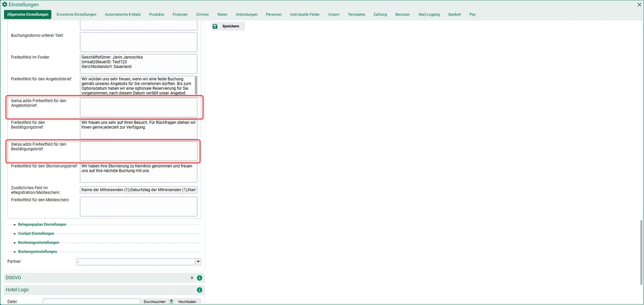The image size is (644, 305).
Task: Open the Templates tab
Action: (356, 14)
